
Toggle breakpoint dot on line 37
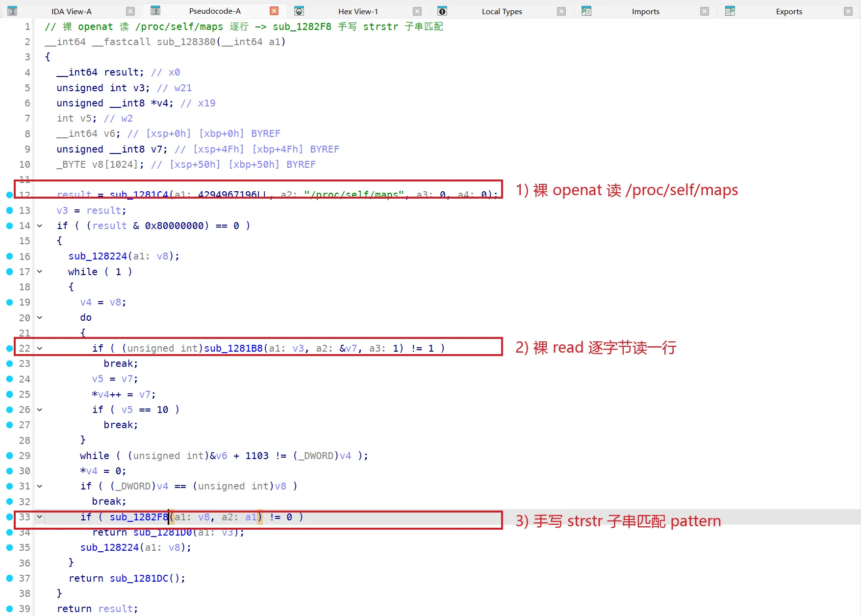(x=9, y=578)
